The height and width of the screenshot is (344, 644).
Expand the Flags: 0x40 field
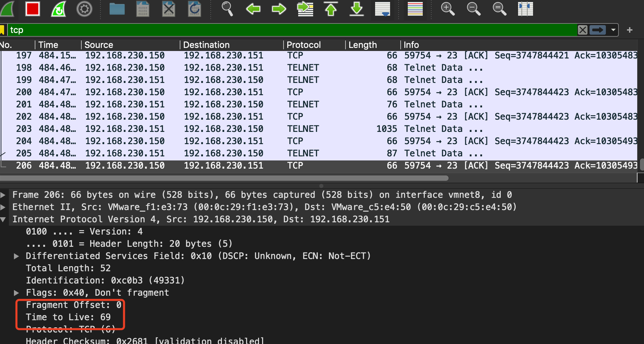16,293
